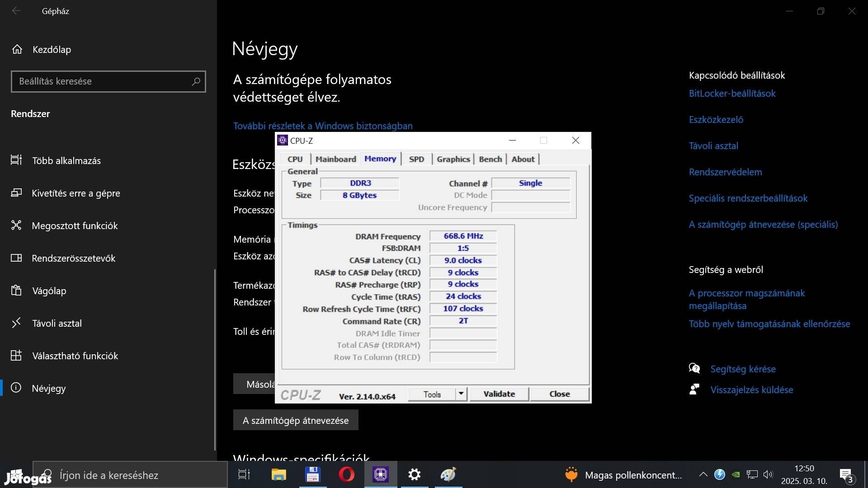Open Eszközkezelő link
Image resolution: width=868 pixels, height=488 pixels.
click(716, 119)
